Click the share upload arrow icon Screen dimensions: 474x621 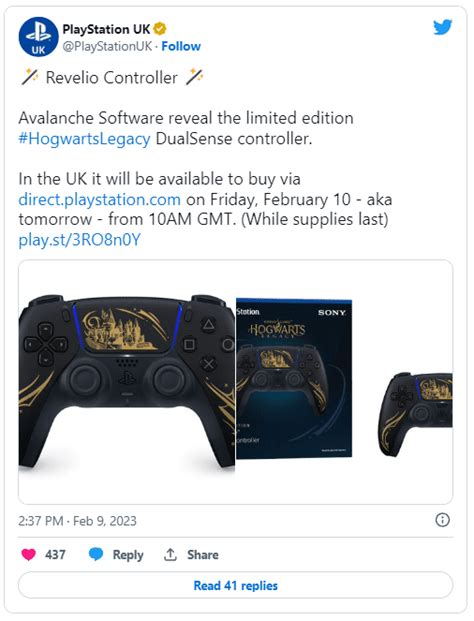(170, 554)
